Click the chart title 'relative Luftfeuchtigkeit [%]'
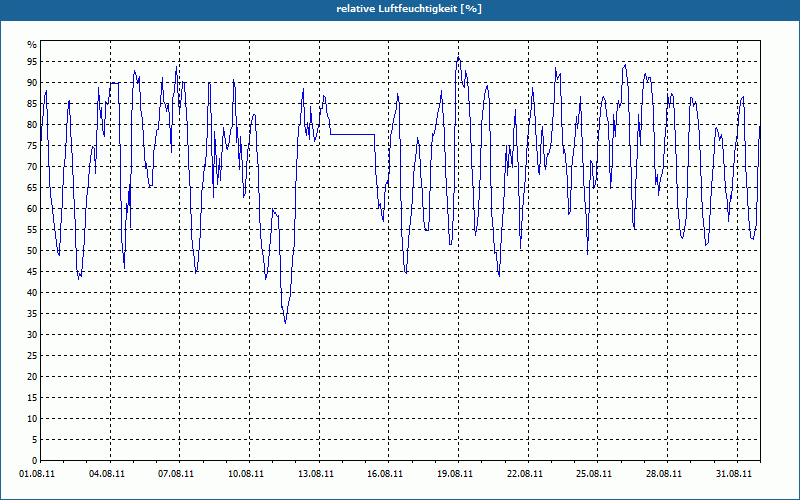 click(409, 9)
